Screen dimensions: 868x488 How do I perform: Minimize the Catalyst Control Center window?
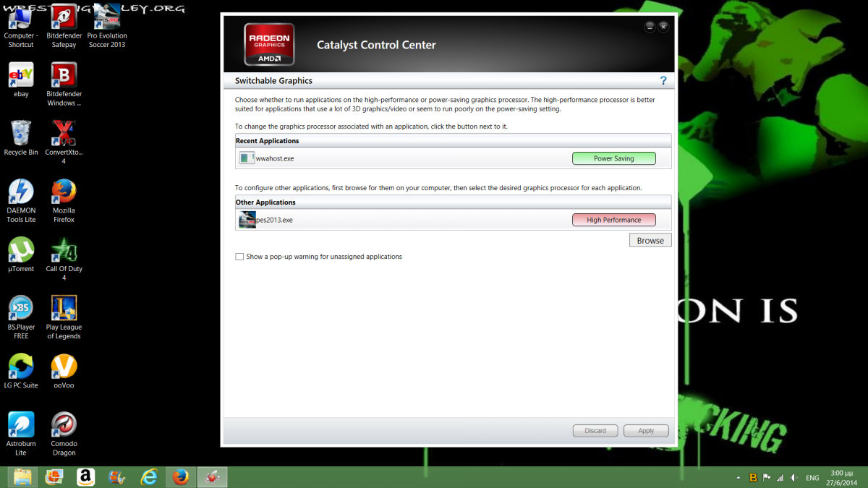click(650, 27)
